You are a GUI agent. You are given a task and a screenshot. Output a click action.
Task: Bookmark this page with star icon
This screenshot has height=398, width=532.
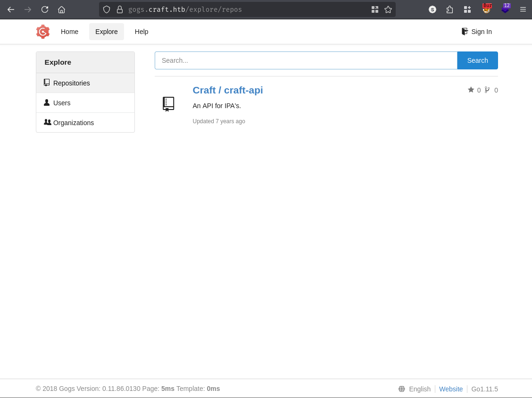pyautogui.click(x=388, y=9)
